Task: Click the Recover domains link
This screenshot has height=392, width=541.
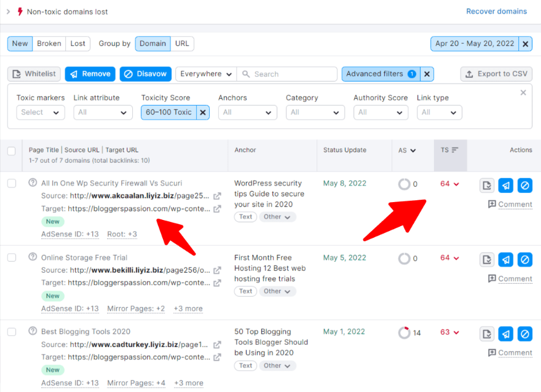Action: tap(497, 11)
